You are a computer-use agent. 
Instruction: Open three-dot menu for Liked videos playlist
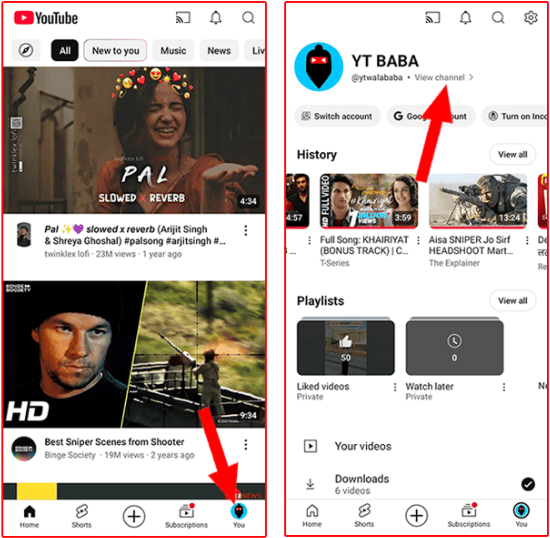click(x=395, y=387)
